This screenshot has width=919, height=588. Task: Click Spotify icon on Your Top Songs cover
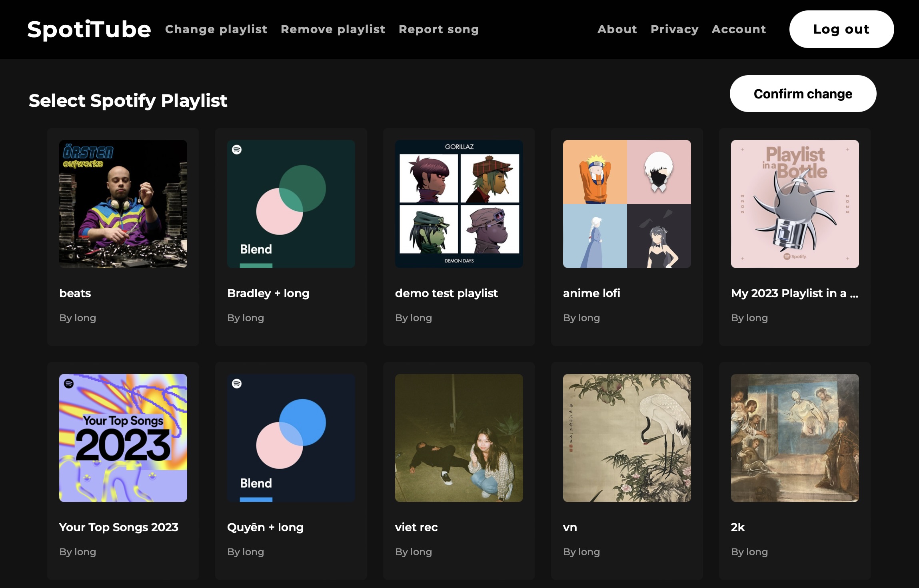[x=69, y=384]
